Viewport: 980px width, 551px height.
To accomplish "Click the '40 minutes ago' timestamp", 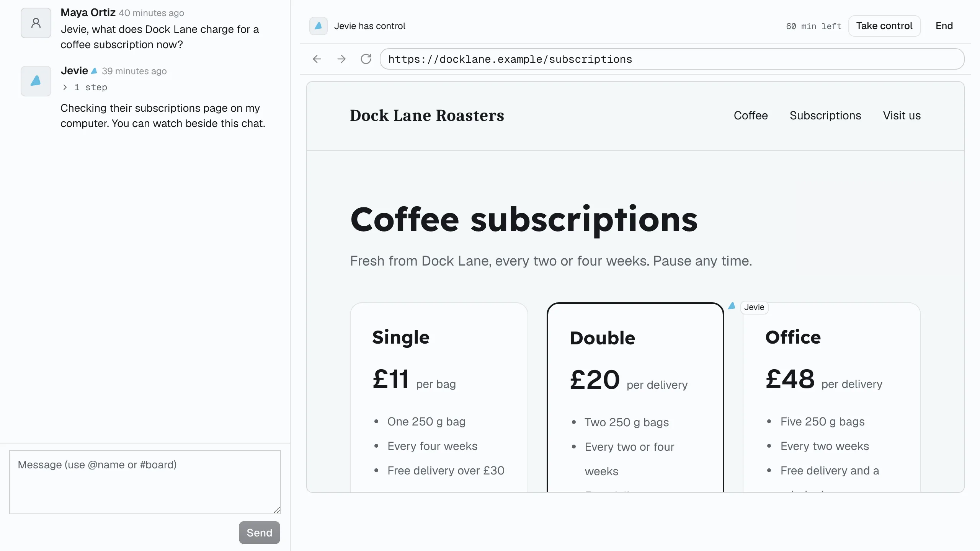I will tap(151, 13).
